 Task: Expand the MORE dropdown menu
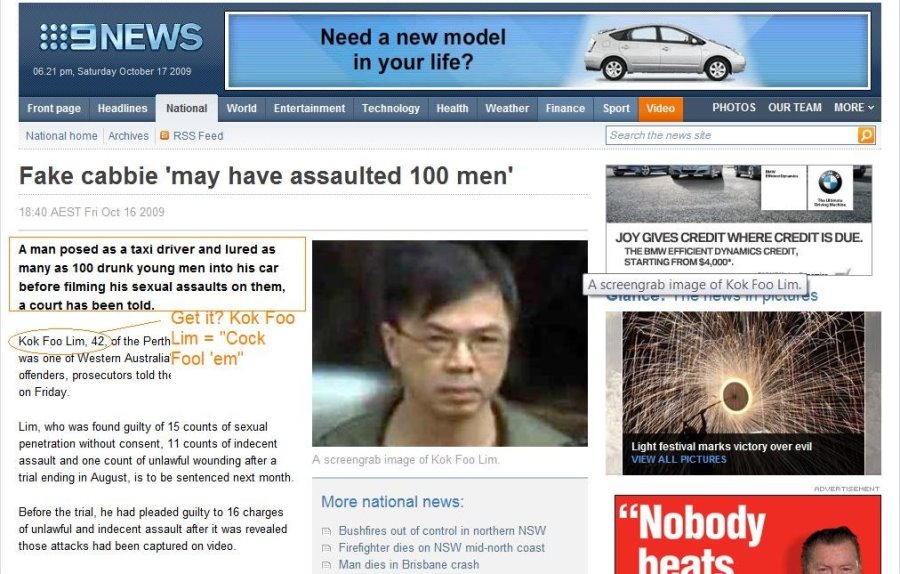tap(854, 107)
